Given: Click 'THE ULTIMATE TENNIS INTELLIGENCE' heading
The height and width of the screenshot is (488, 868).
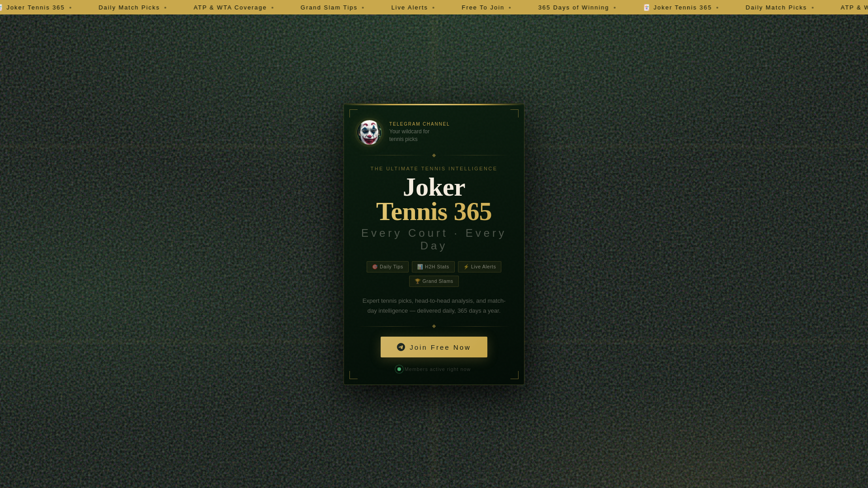Looking at the screenshot, I should pos(434,169).
